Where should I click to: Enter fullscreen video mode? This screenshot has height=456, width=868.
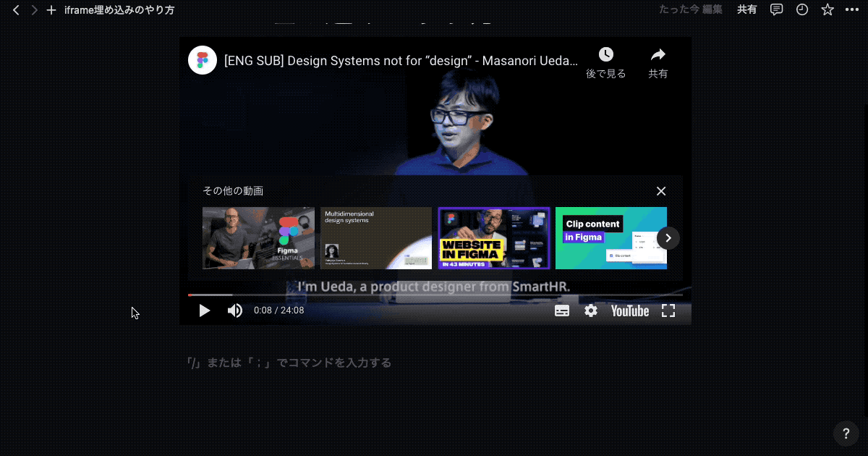point(668,311)
